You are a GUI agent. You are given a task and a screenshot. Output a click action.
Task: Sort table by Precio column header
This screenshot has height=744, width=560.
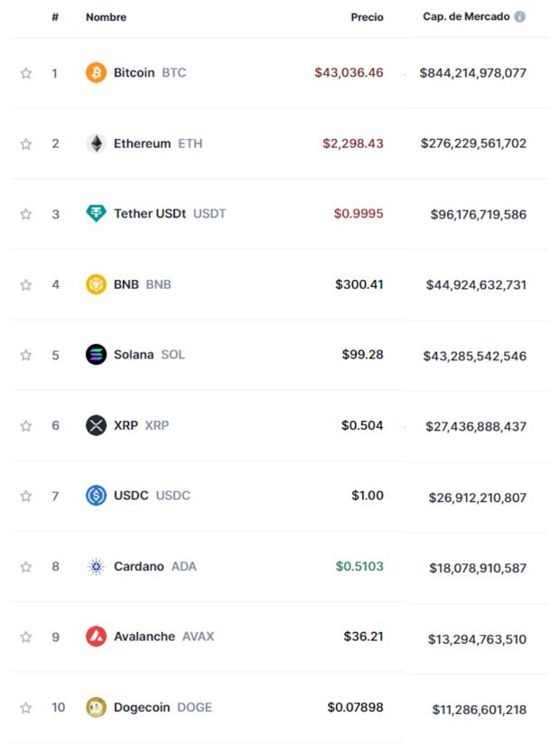pyautogui.click(x=367, y=17)
